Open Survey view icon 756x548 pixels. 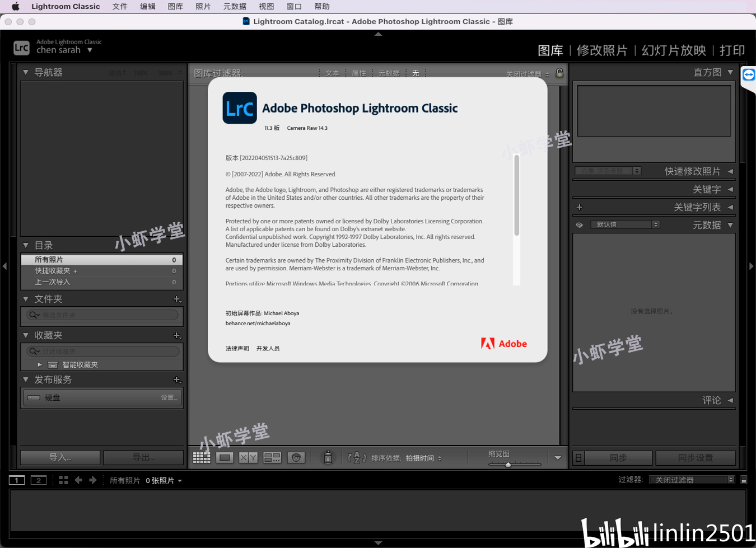tap(272, 458)
